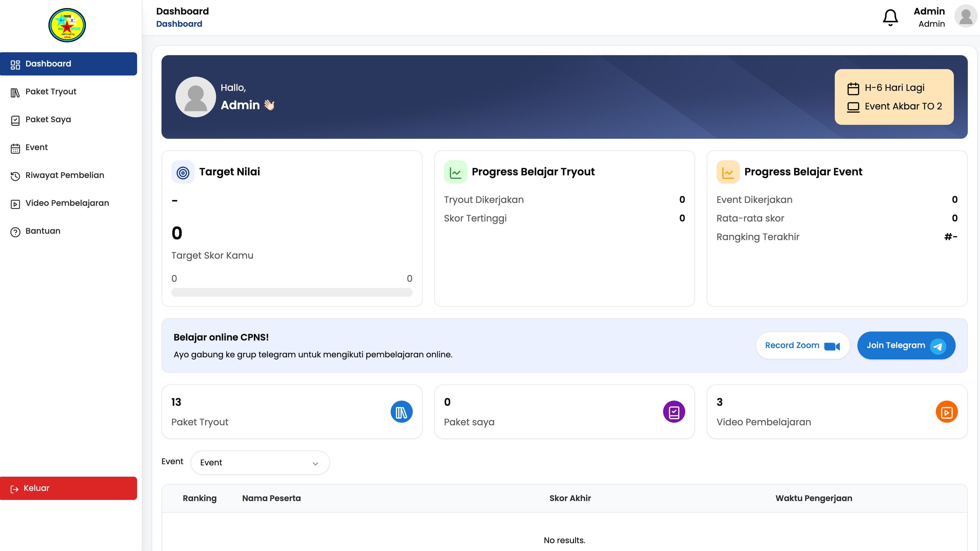980x551 pixels.
Task: Click the large profile avatar in the banner
Action: (x=195, y=97)
